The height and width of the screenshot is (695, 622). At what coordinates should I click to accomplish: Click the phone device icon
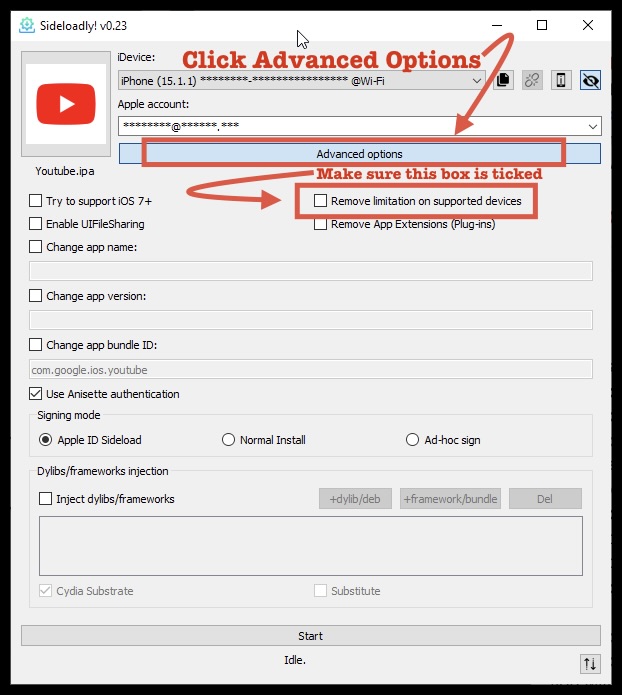pos(561,80)
